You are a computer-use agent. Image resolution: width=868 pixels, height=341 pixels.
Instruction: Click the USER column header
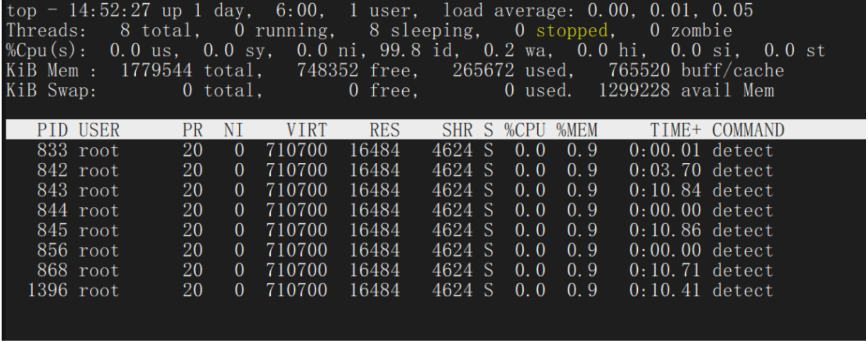click(x=99, y=130)
